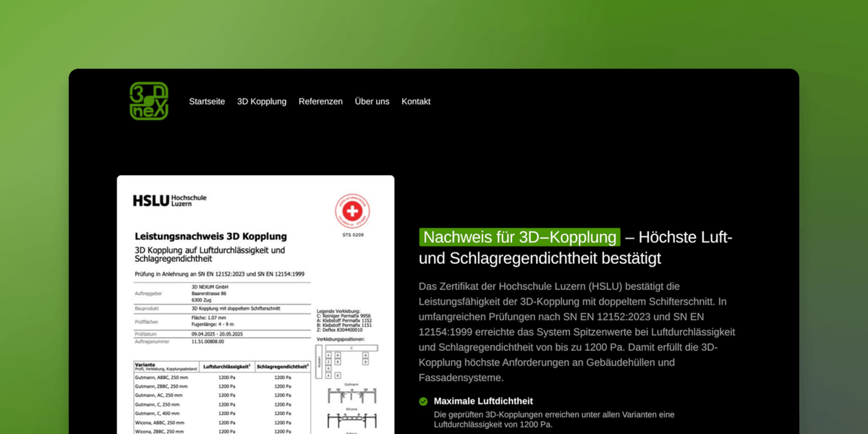Image resolution: width=868 pixels, height=434 pixels.
Task: Click the 'STS 0209' label under the seal
Action: (352, 235)
